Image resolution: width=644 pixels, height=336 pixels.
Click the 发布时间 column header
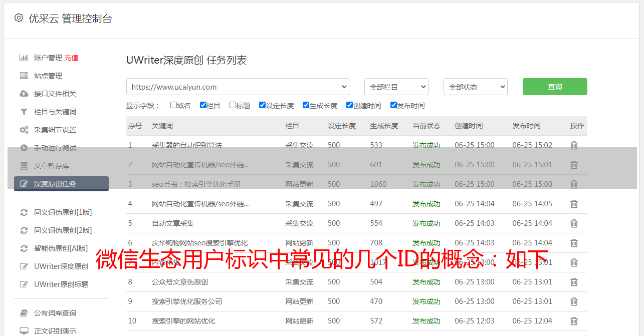pyautogui.click(x=526, y=126)
